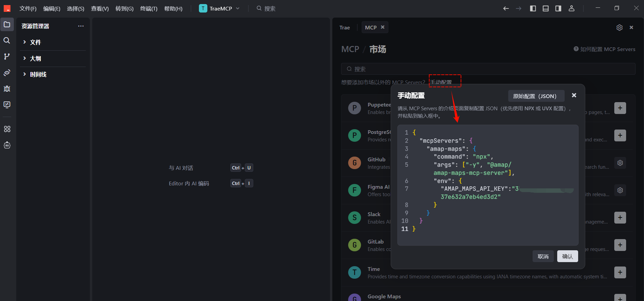Click the 取消 button
The height and width of the screenshot is (301, 644).
543,256
